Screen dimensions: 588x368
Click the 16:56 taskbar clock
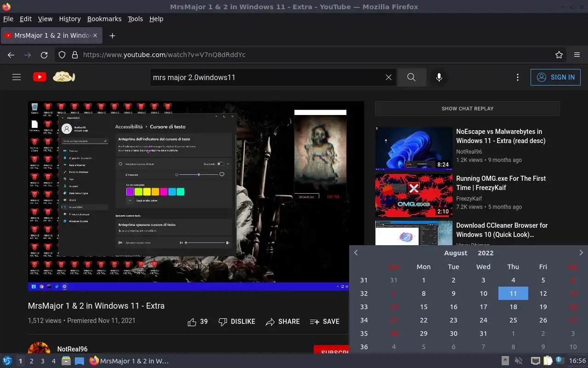(577, 361)
